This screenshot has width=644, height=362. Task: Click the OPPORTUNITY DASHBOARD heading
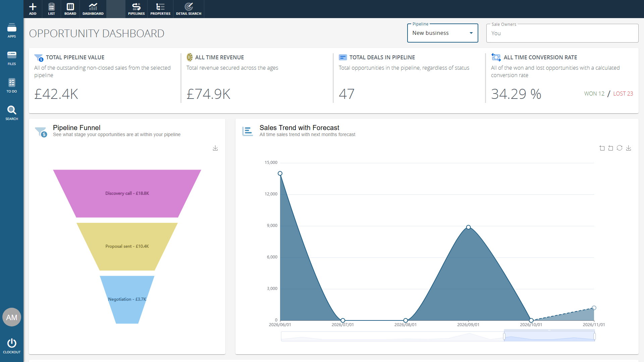97,34
